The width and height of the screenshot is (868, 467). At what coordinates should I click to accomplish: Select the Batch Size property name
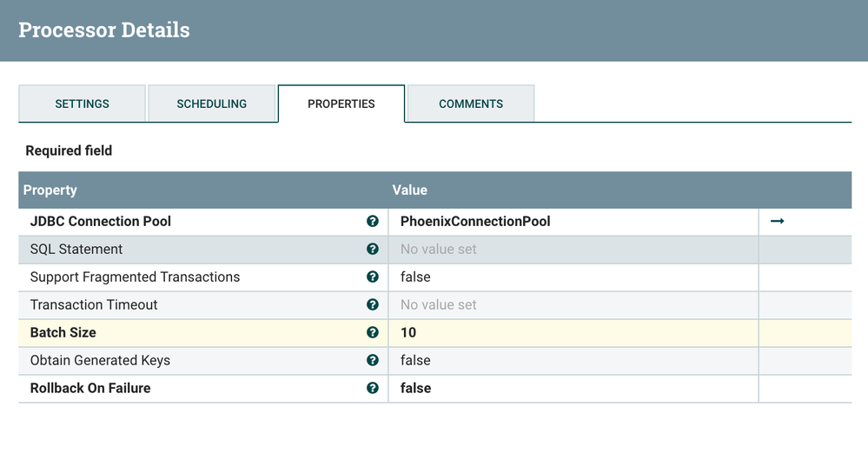(63, 333)
